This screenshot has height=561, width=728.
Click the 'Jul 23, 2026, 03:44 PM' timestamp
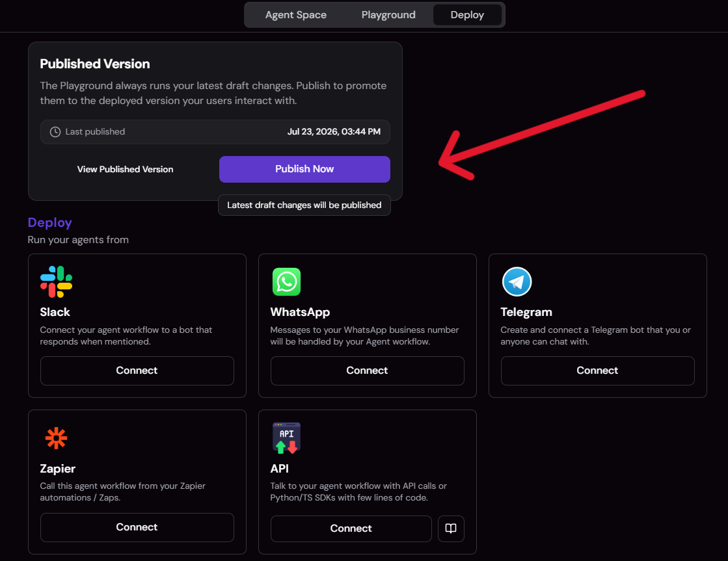pyautogui.click(x=334, y=132)
